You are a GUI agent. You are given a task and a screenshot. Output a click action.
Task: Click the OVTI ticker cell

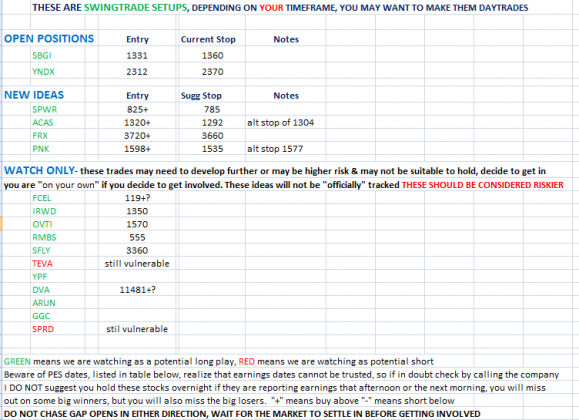(42, 225)
